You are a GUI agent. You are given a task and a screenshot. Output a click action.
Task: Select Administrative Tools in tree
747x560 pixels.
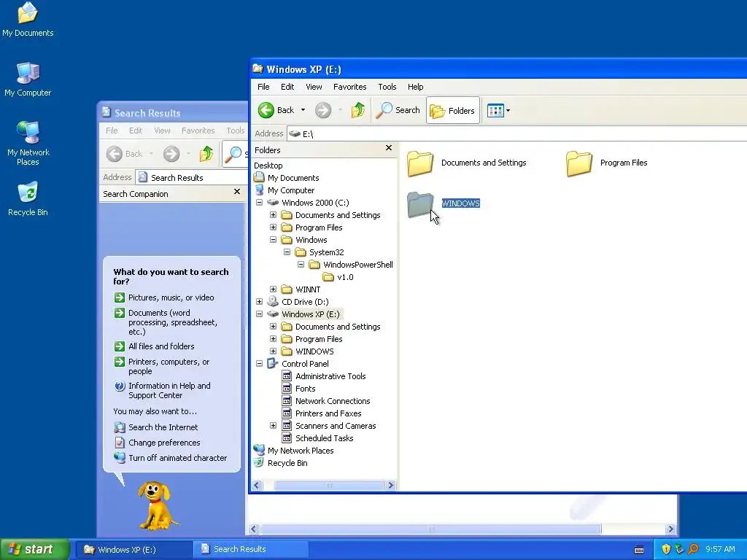[x=330, y=376]
